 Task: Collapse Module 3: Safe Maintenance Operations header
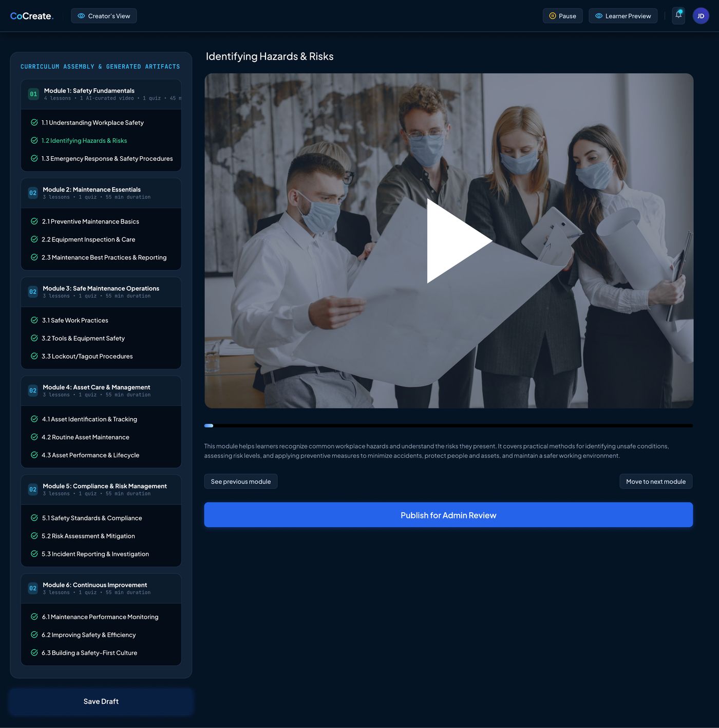click(x=101, y=292)
